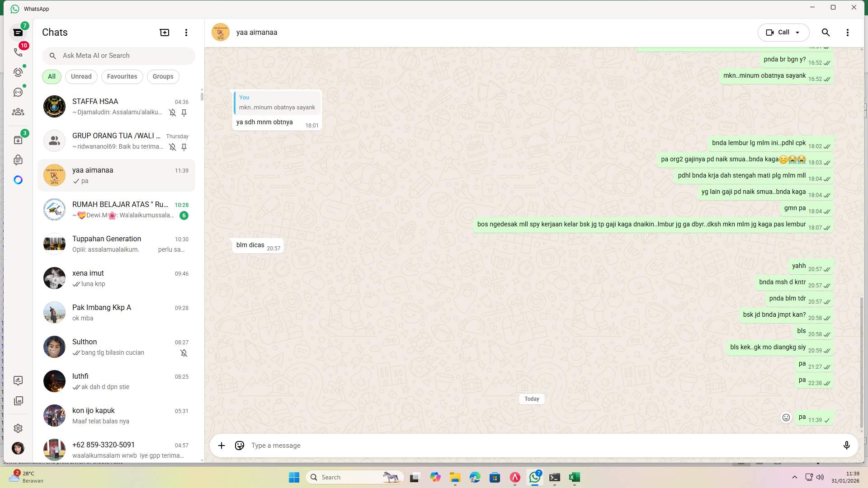This screenshot has width=868, height=488.
Task: Open Meta AI from the sidebar
Action: pos(18,180)
